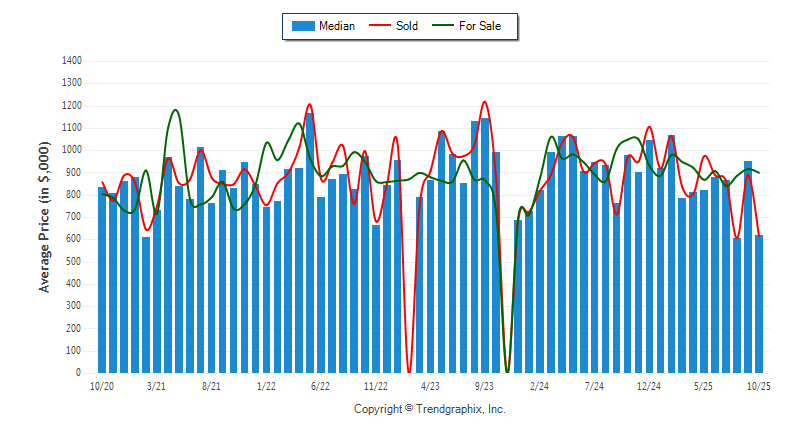Click the 1400 value on y-axis
Image resolution: width=800 pixels, height=434 pixels.
point(71,61)
